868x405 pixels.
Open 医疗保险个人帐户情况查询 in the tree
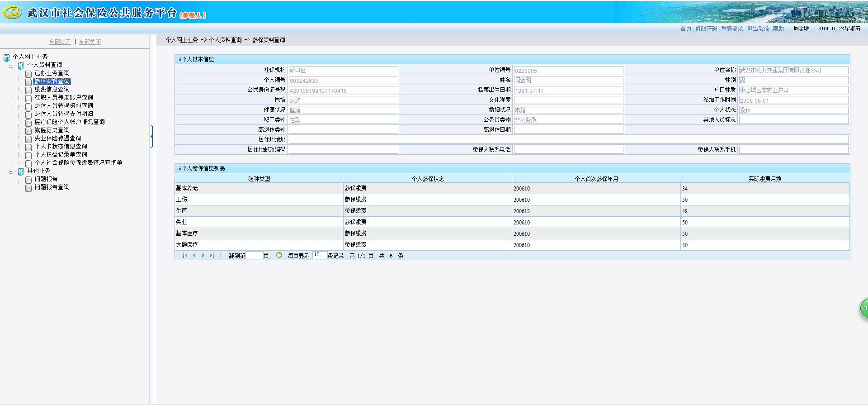pyautogui.click(x=70, y=122)
